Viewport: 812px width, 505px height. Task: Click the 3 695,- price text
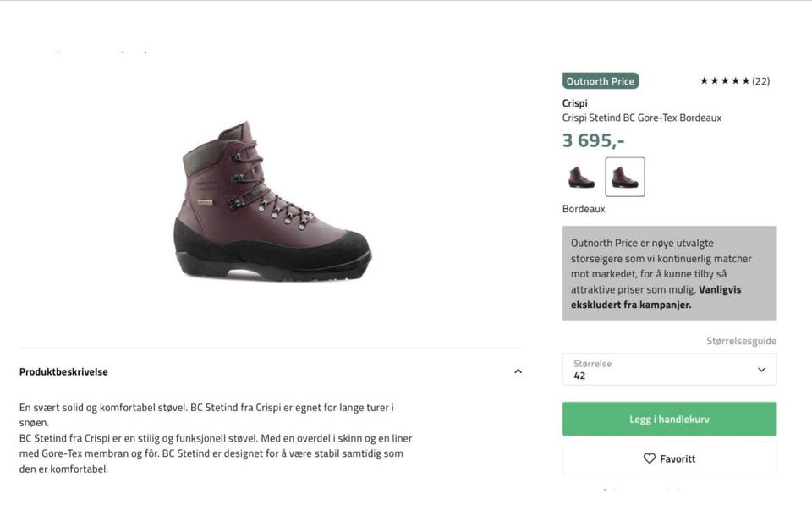coord(593,141)
